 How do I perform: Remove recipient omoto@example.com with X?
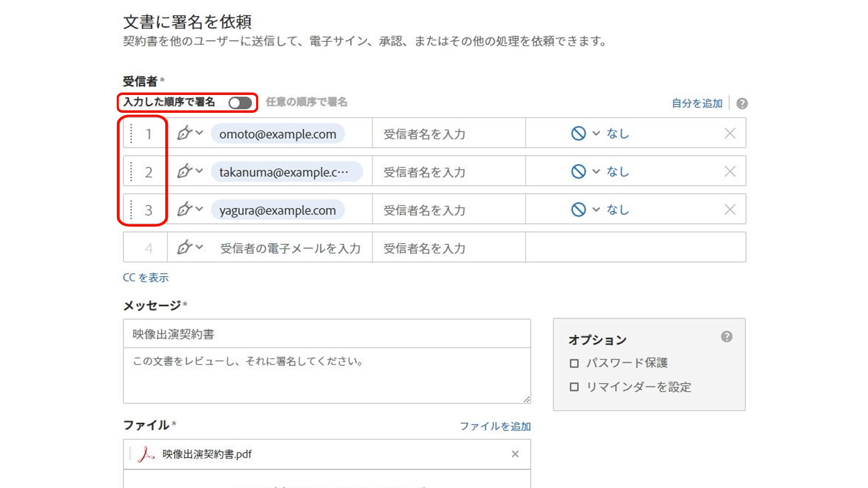coord(730,134)
